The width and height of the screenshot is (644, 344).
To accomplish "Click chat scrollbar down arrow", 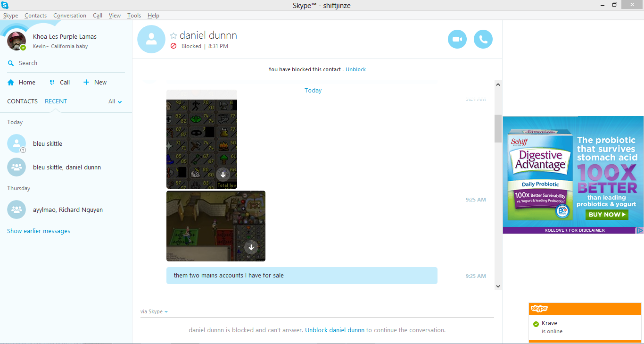I will tap(498, 286).
